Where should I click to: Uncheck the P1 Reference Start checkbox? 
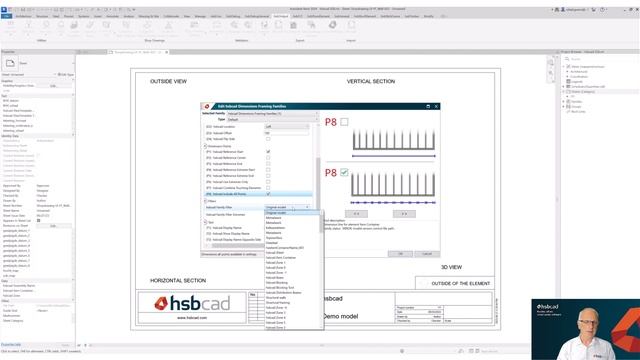268,151
